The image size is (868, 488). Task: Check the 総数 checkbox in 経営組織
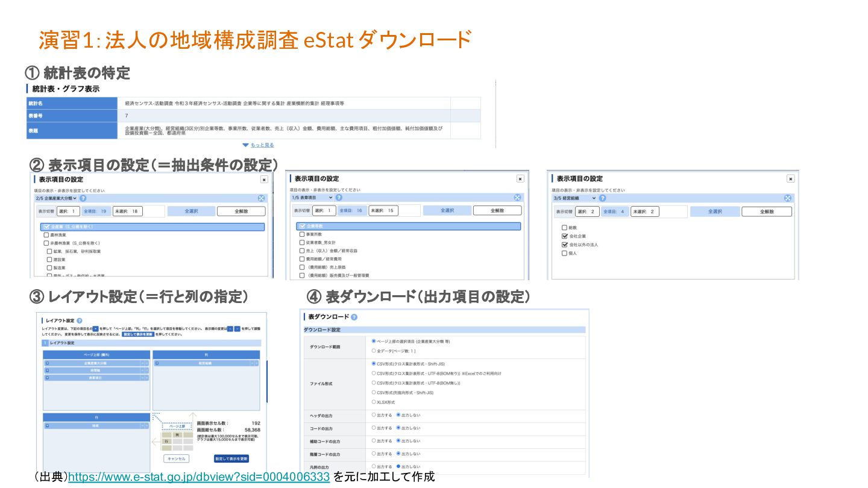(564, 228)
